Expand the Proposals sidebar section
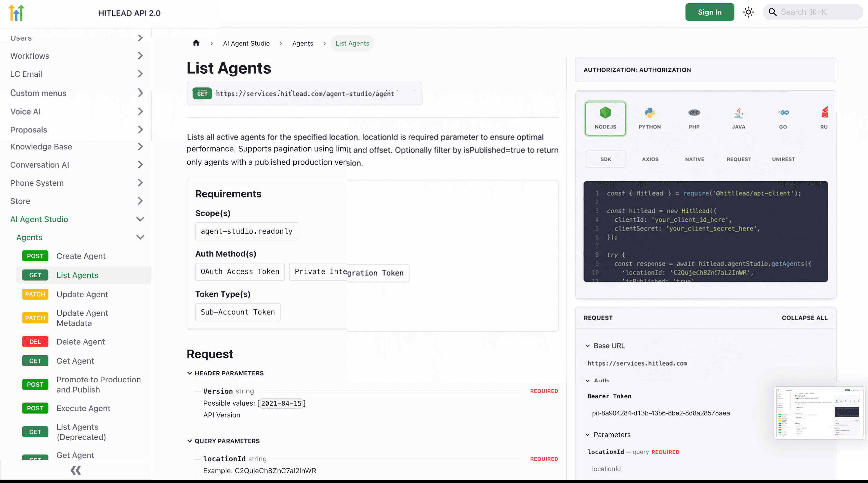This screenshot has height=483, width=868. tap(140, 130)
